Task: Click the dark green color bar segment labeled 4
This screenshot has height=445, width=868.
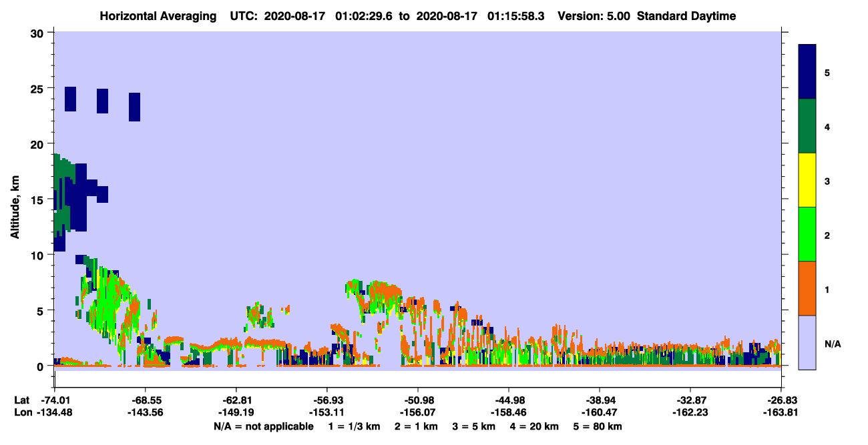Action: [x=807, y=126]
